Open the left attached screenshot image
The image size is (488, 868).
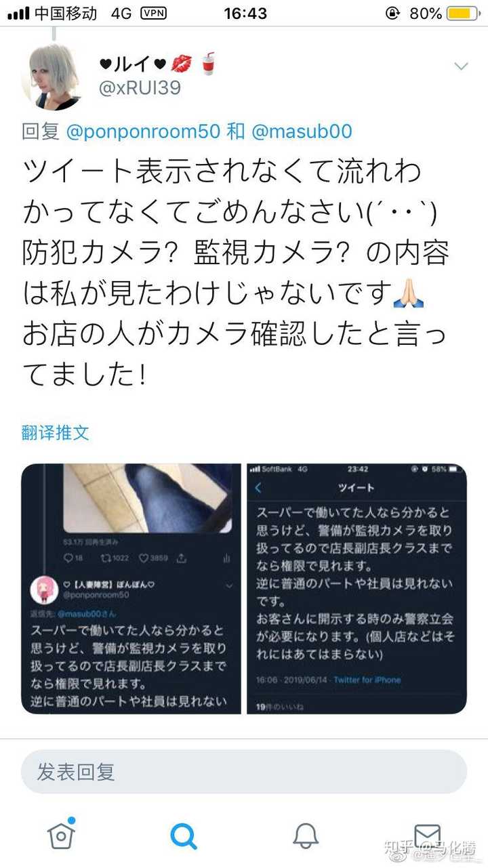point(131,588)
